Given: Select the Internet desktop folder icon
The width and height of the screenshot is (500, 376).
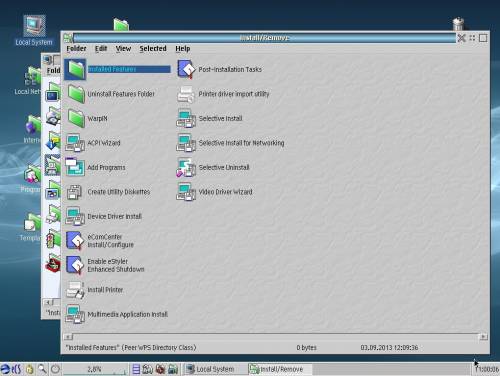Looking at the screenshot, I should [x=33, y=125].
